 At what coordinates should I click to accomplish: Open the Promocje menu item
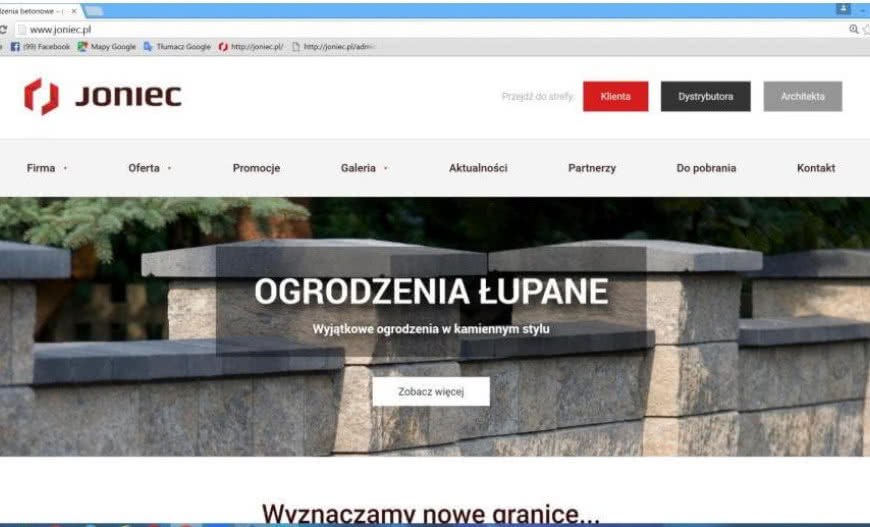click(x=256, y=168)
